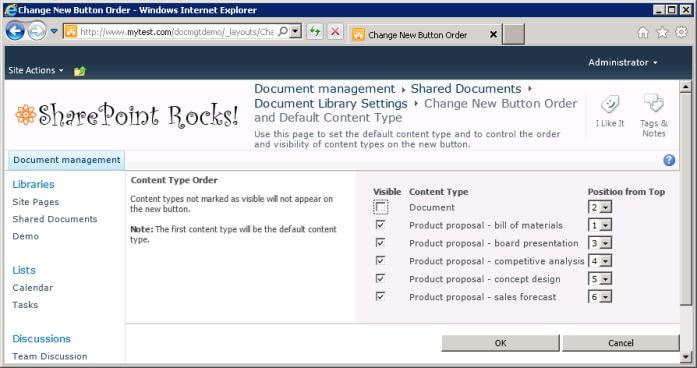Click the page scrollbar down arrow

pyautogui.click(x=685, y=356)
